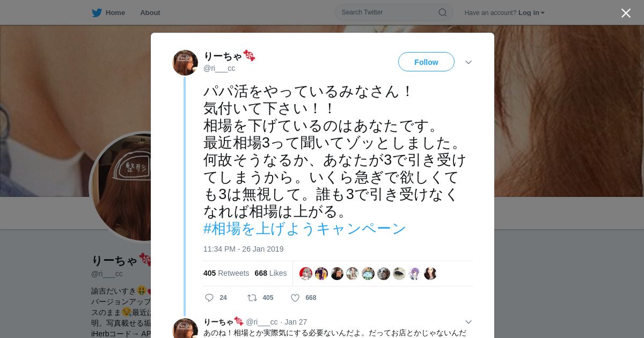Click the search magnifier icon
644x338 pixels.
pyautogui.click(x=443, y=12)
